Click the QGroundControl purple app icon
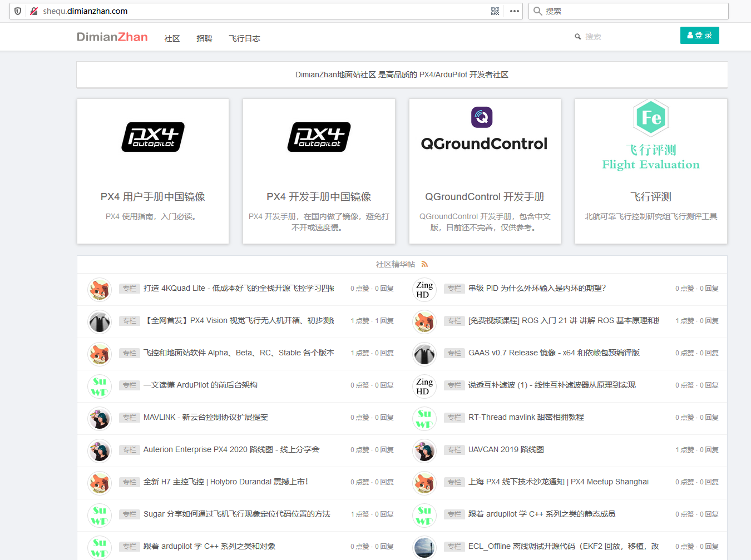 [482, 117]
